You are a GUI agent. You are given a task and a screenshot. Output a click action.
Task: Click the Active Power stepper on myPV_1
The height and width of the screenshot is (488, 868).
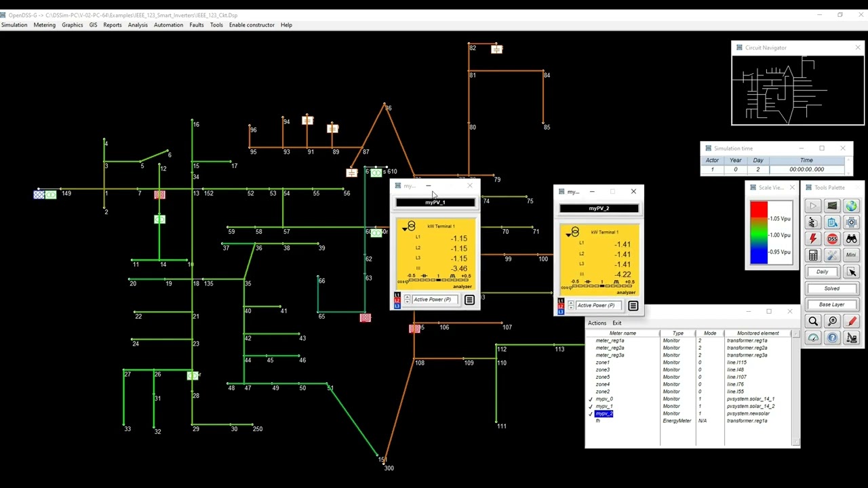tap(407, 300)
